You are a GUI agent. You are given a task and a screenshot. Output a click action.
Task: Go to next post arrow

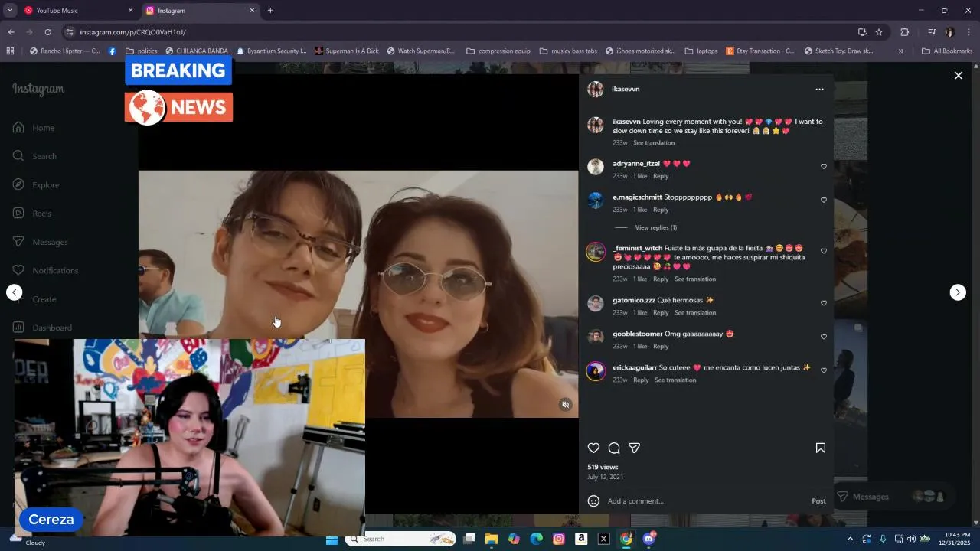pos(958,292)
